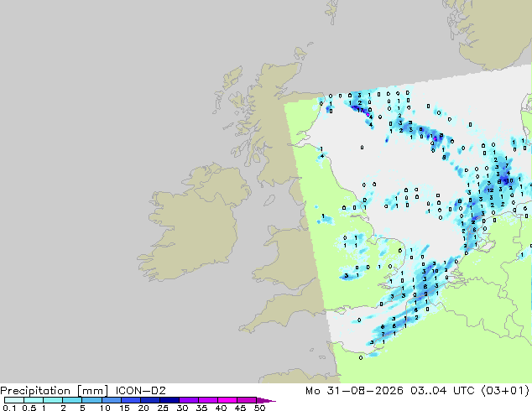Click the 12 mm value over Denmark
This screenshot has width=532, height=411.
click(x=490, y=190)
